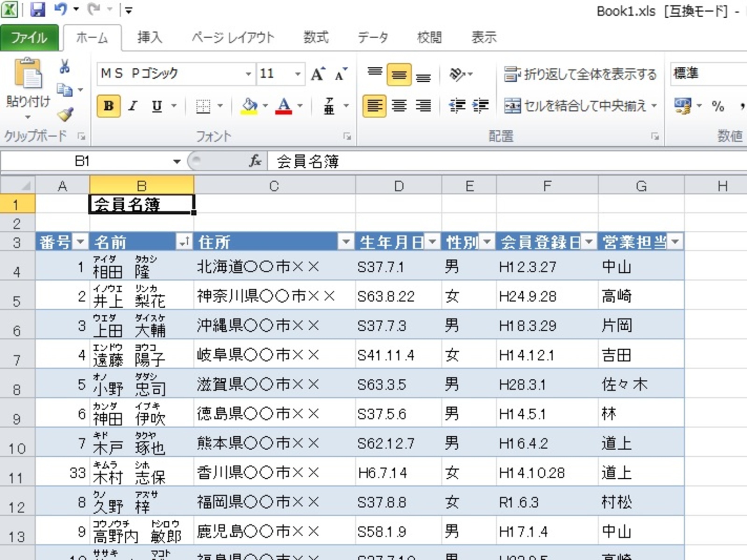Click the accounting number format icon
The height and width of the screenshot is (560, 747).
click(x=683, y=106)
